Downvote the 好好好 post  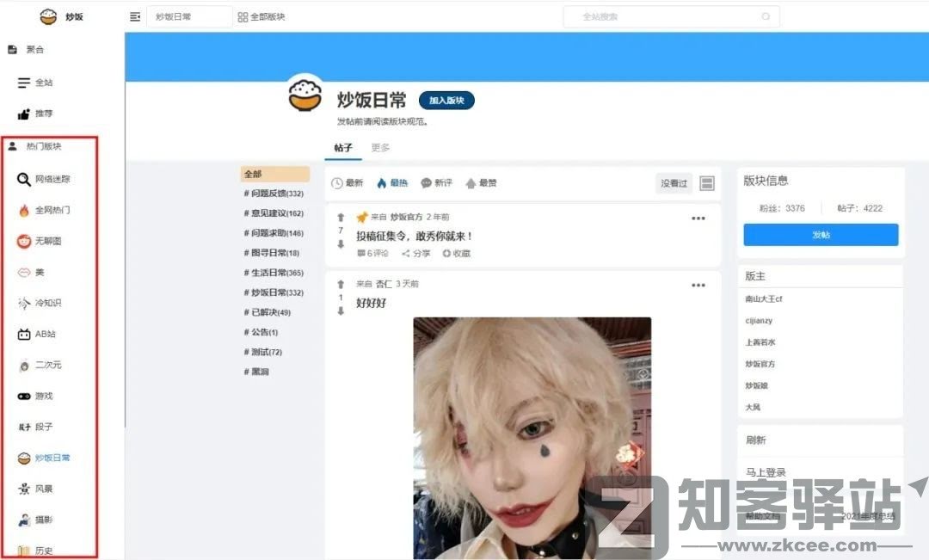tap(341, 311)
